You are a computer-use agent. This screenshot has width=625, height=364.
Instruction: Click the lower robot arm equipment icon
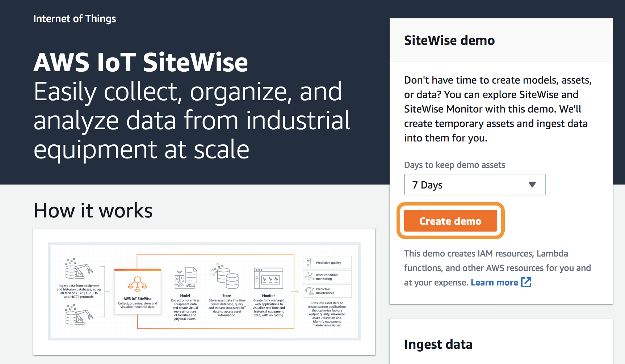[x=79, y=314]
